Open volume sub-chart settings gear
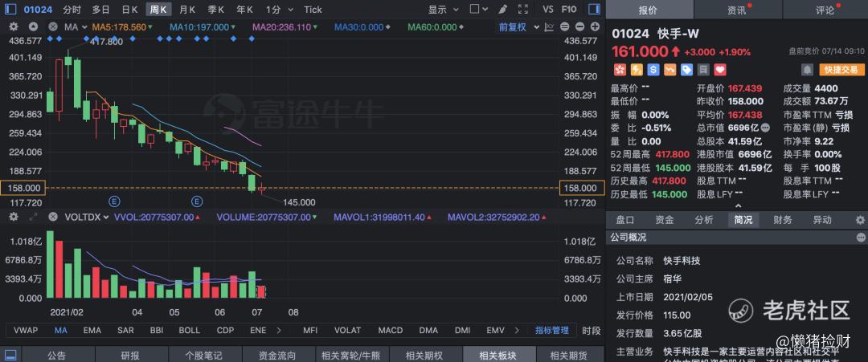Viewport: 868px width, 362px height. point(14,218)
